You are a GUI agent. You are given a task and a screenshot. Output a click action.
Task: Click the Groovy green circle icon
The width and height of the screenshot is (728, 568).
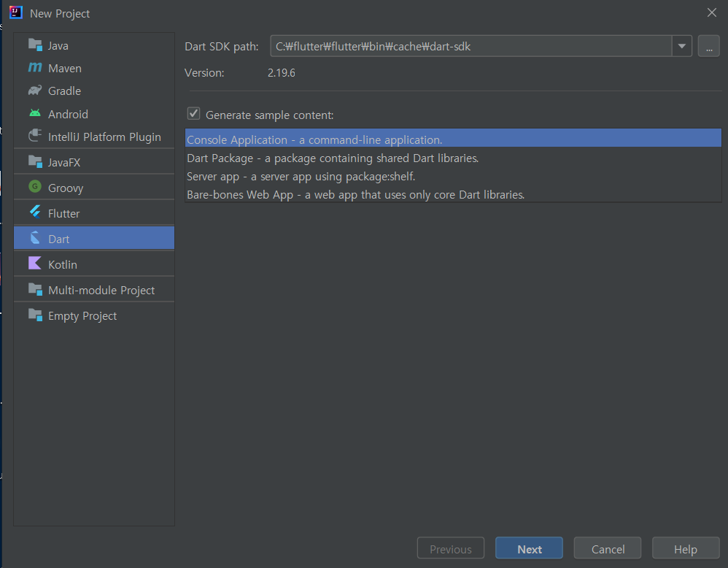coord(35,186)
